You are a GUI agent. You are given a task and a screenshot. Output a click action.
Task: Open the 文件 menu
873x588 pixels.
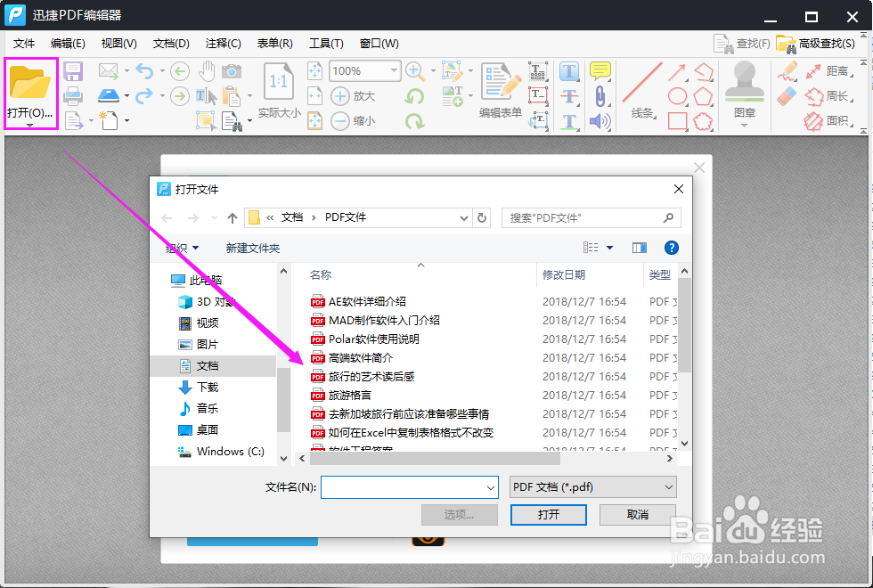click(x=24, y=44)
